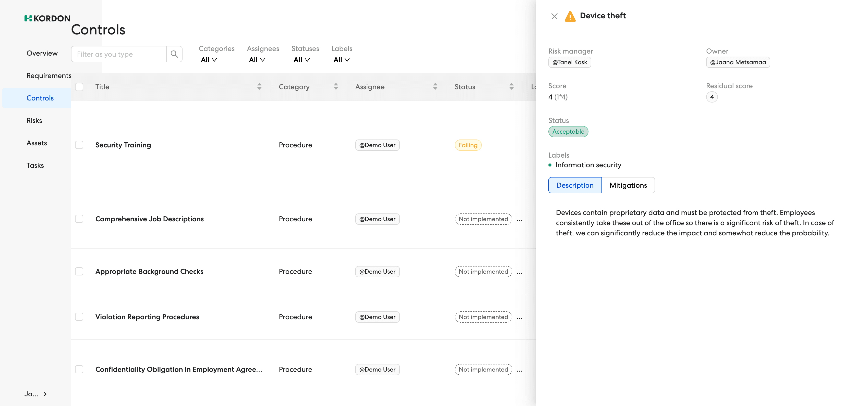Sort by Status column arrows
This screenshot has height=406, width=868.
pyautogui.click(x=511, y=86)
